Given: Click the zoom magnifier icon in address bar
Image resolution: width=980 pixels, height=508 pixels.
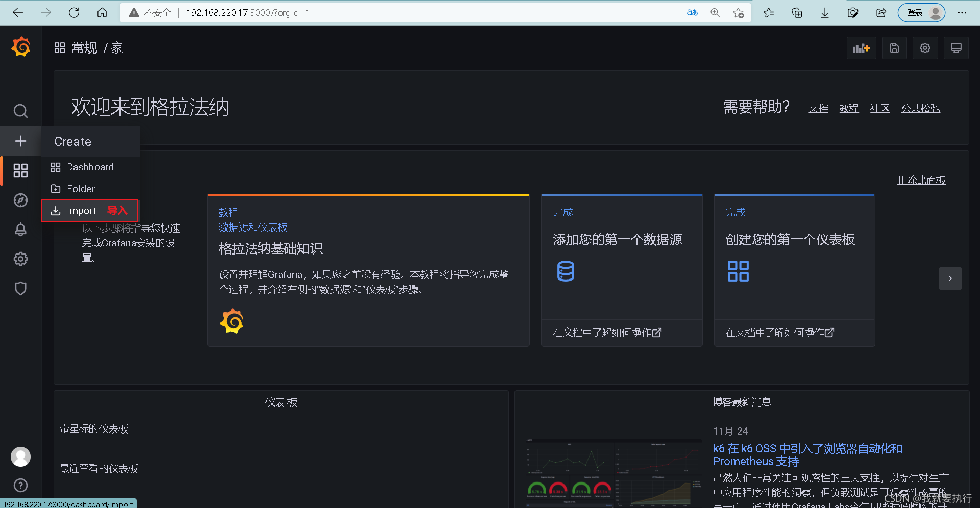Looking at the screenshot, I should point(715,13).
